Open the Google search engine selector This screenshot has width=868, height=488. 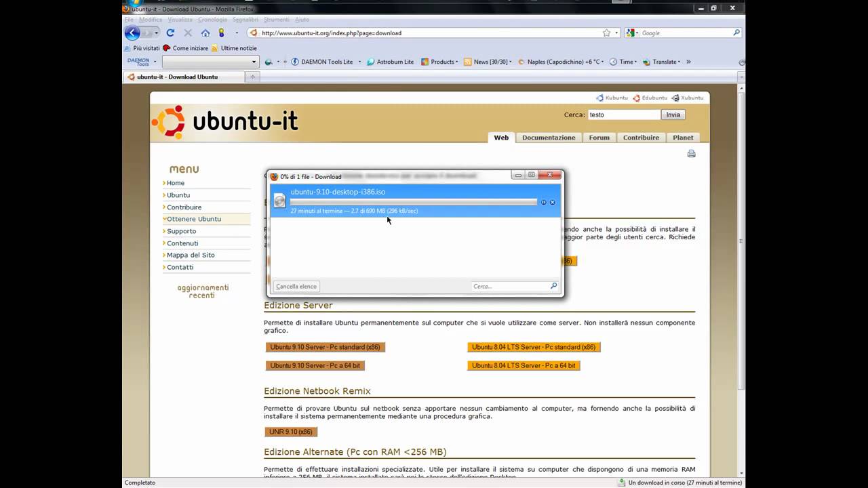tap(633, 33)
